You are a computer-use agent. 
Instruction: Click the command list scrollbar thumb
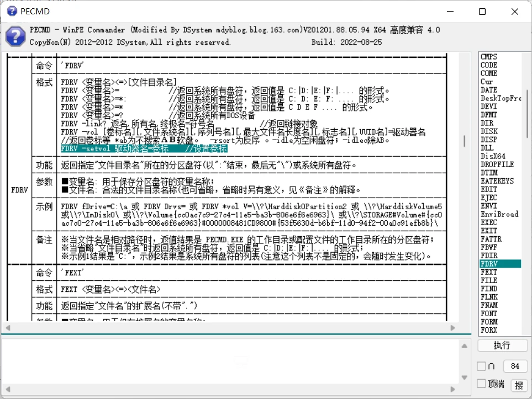[x=527, y=114]
